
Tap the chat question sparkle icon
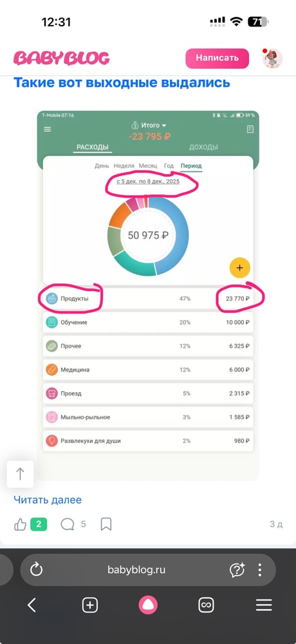(237, 569)
